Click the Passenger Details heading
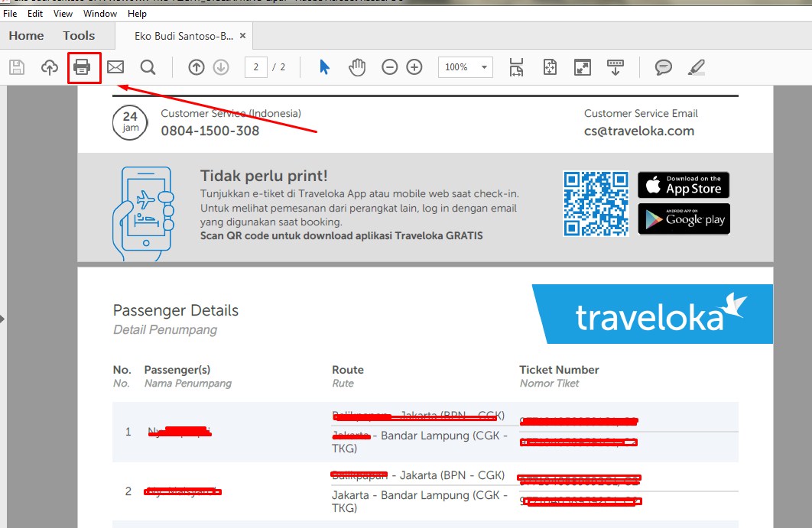The width and height of the screenshot is (812, 528). [x=176, y=310]
